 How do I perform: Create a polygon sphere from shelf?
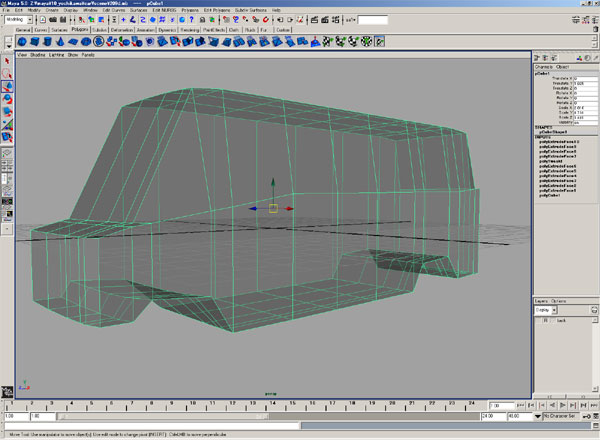pos(22,41)
